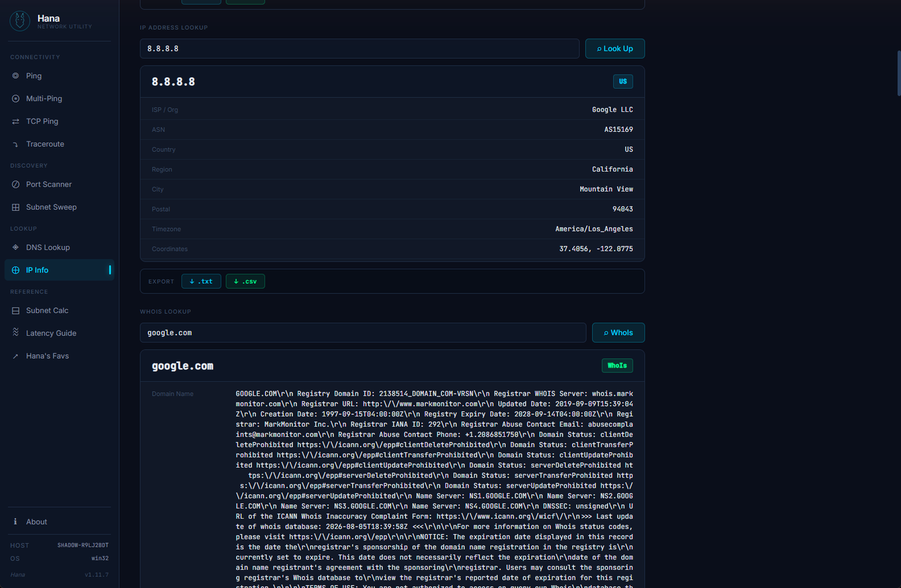
Task: Click the Traceroute sidebar icon
Action: 15,144
